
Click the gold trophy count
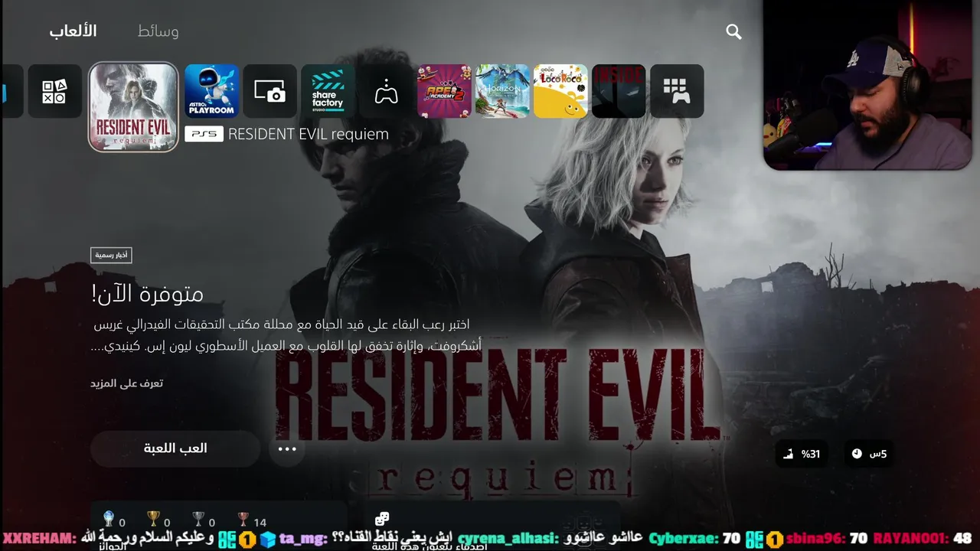coord(158,520)
